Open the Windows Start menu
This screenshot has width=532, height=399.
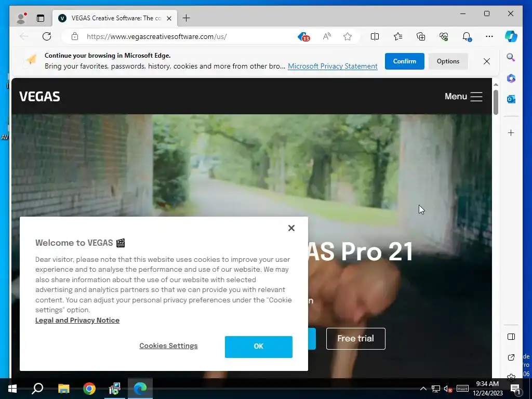point(12,389)
